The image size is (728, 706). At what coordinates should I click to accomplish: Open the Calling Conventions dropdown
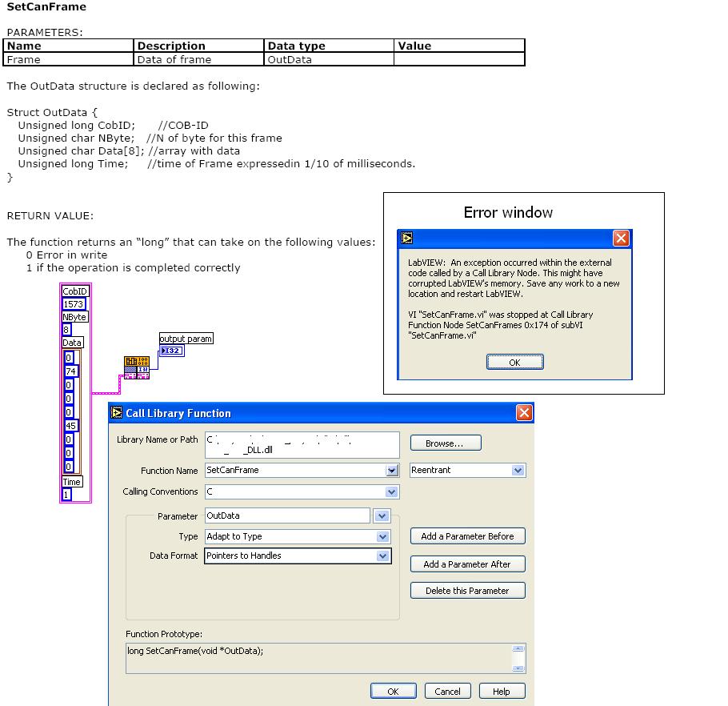[x=392, y=491]
